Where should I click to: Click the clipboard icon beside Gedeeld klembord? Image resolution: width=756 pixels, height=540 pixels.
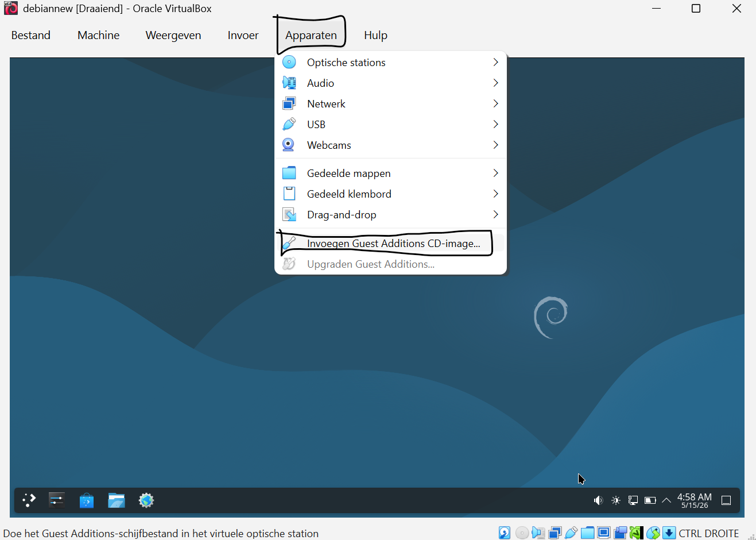tap(289, 194)
